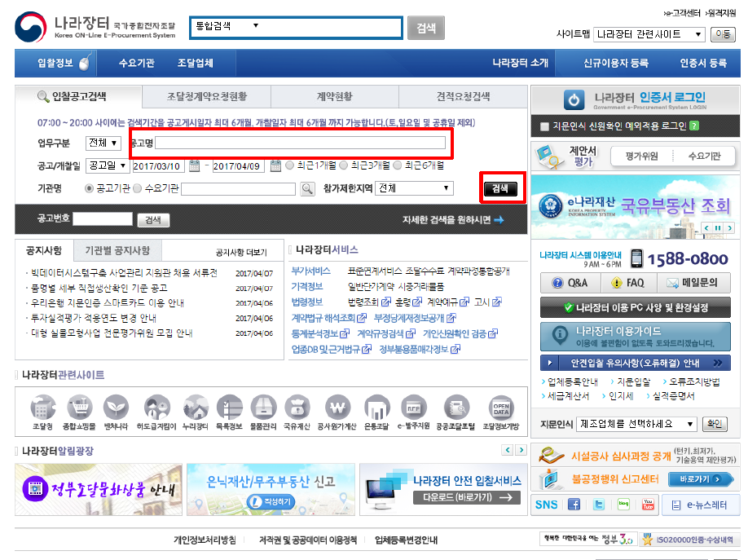The height and width of the screenshot is (560, 748).
Task: Click the 나라장터 logo
Action: coord(95,27)
